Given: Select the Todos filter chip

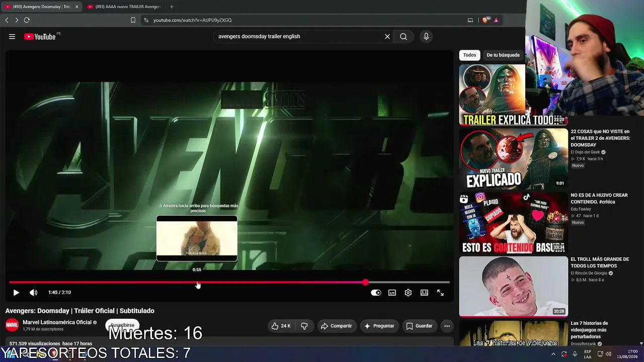Looking at the screenshot, I should coord(469,55).
